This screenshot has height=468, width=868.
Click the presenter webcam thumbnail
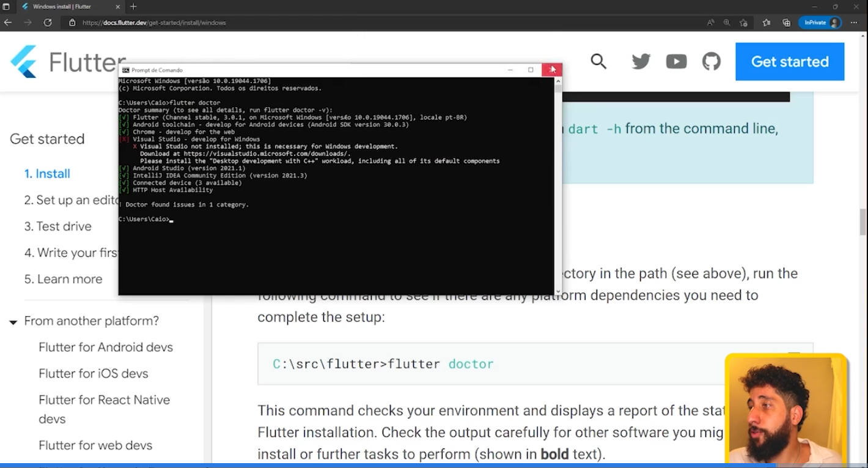click(787, 410)
